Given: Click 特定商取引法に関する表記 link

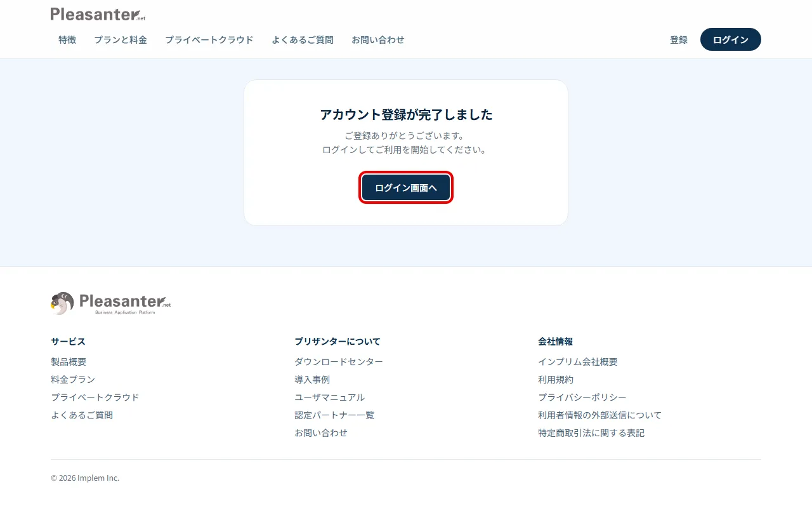Looking at the screenshot, I should (x=591, y=433).
